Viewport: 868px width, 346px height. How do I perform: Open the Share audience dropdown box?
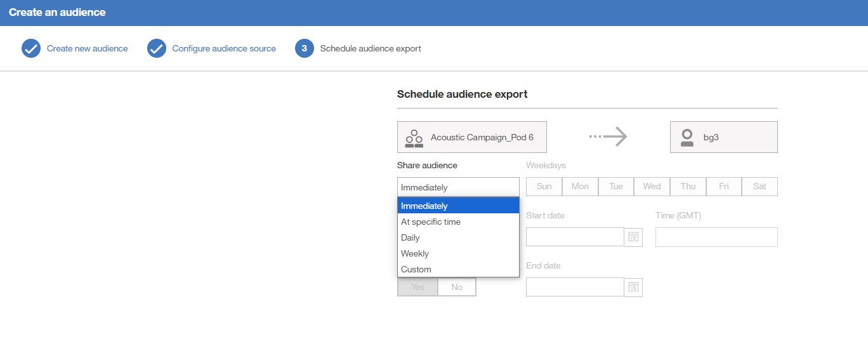click(458, 187)
